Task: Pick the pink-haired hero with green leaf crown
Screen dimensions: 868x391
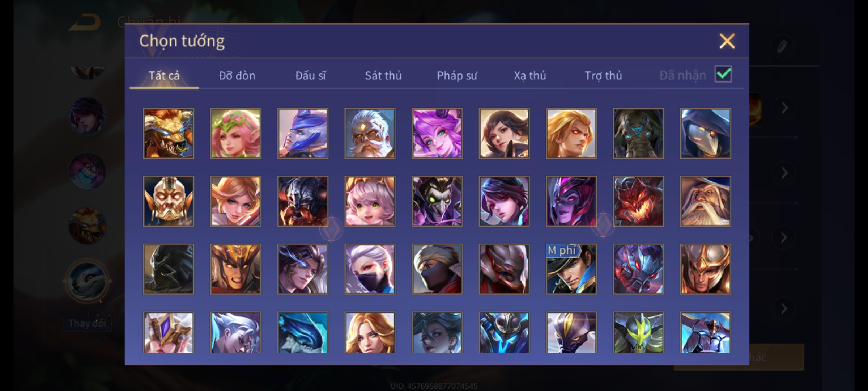Action: (x=235, y=133)
